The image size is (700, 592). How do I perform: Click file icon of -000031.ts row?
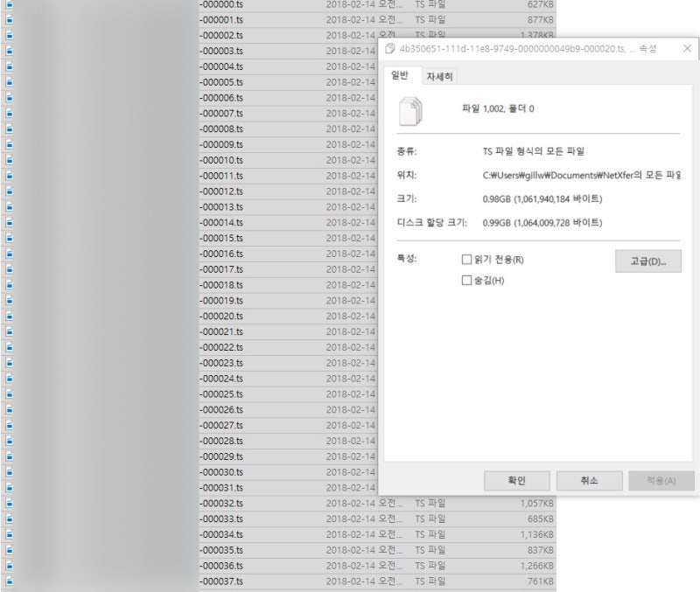click(9, 488)
